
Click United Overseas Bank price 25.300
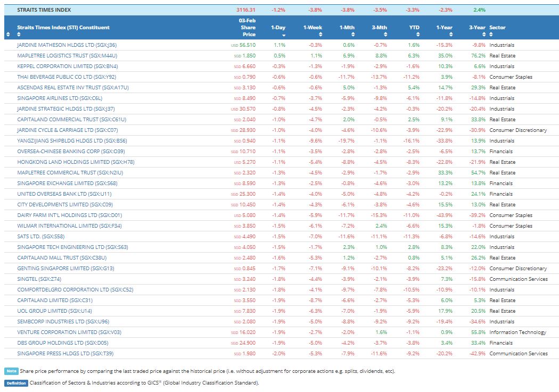click(248, 194)
